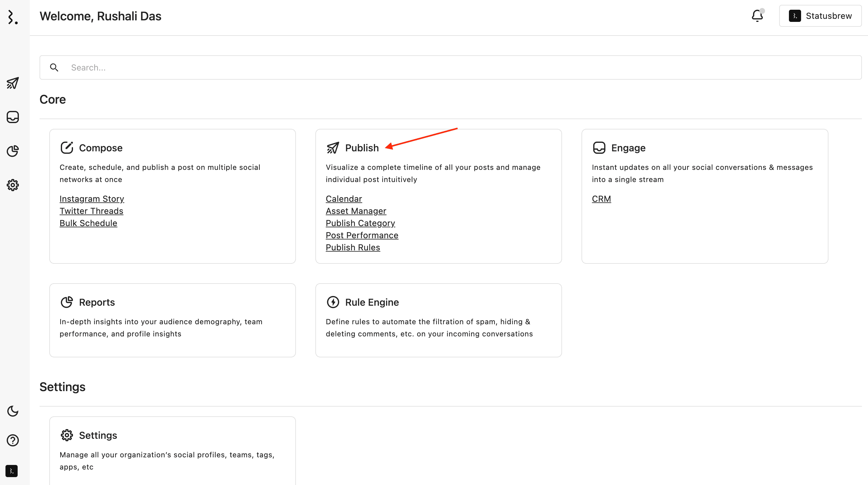Focus the Search input field
Viewport: 868px width, 485px height.
(x=450, y=68)
